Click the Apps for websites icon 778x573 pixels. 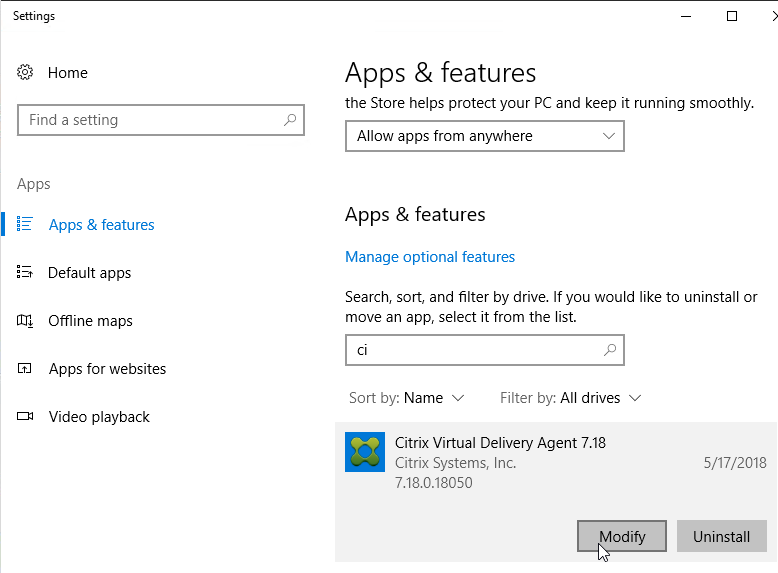click(x=24, y=368)
